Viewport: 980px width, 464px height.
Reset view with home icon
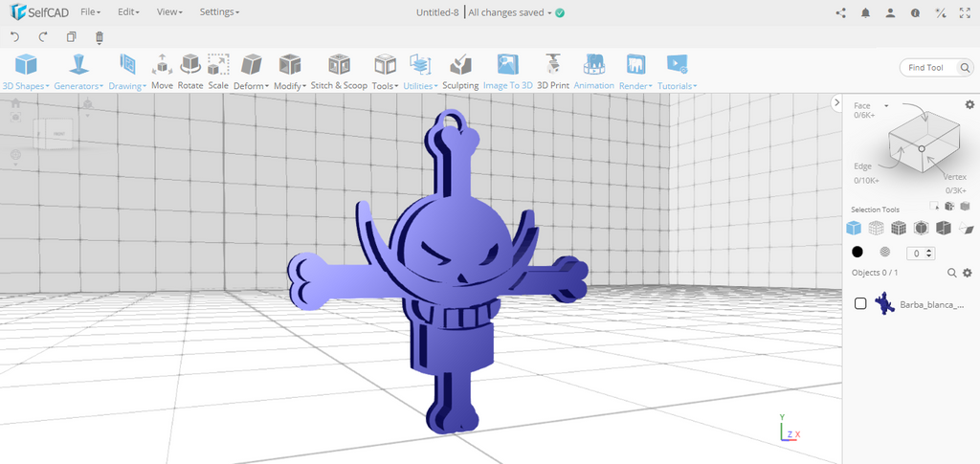pyautogui.click(x=15, y=103)
